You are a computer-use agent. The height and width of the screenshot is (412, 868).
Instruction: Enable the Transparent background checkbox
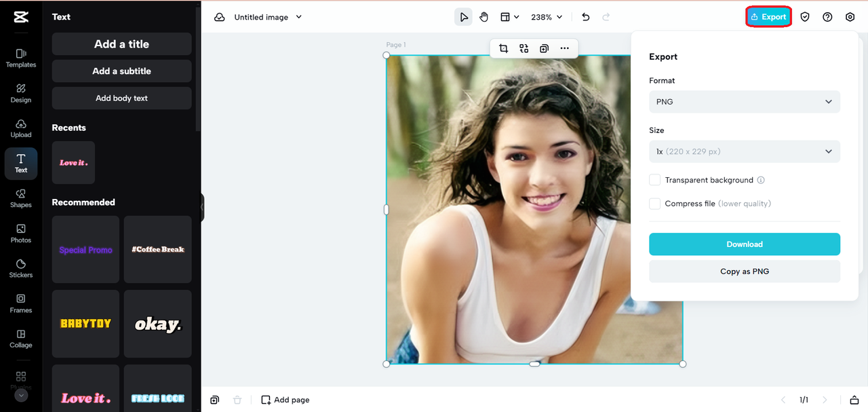(x=654, y=180)
